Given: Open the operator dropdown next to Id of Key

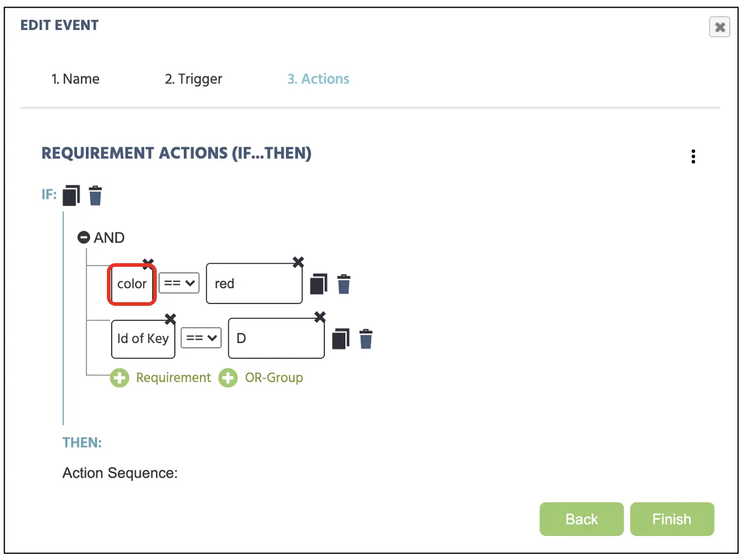Looking at the screenshot, I should point(202,338).
